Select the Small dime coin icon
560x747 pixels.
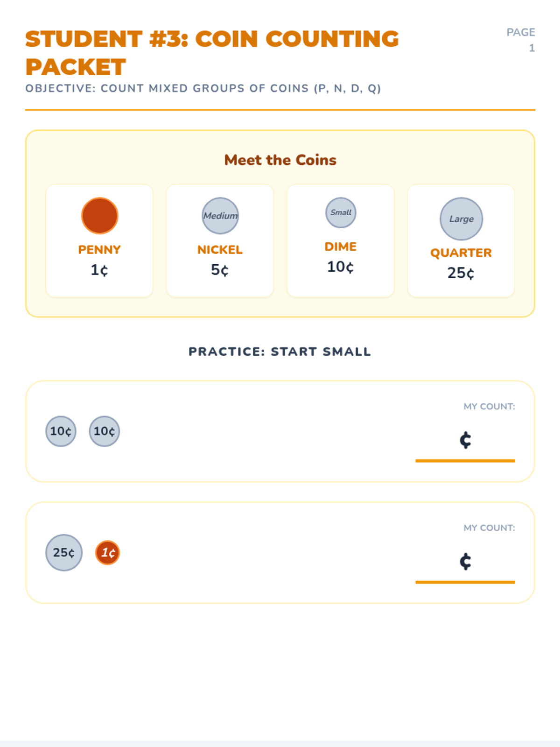(341, 212)
